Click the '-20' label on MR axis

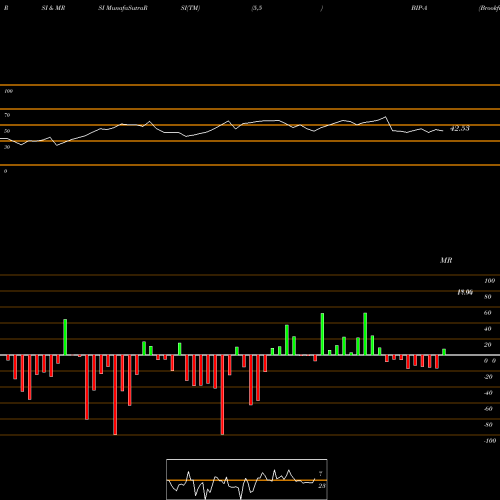[488, 377]
